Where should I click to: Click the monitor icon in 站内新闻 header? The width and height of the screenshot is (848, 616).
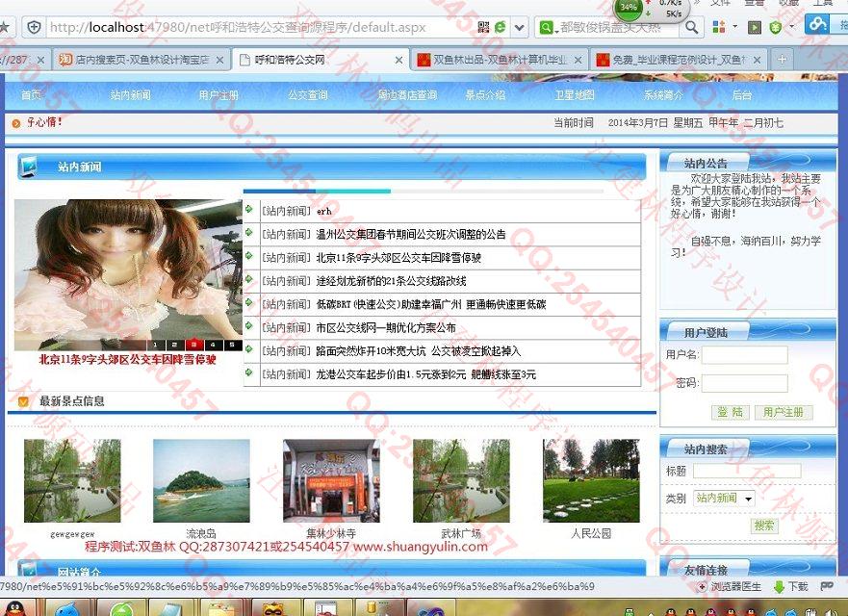pos(28,167)
